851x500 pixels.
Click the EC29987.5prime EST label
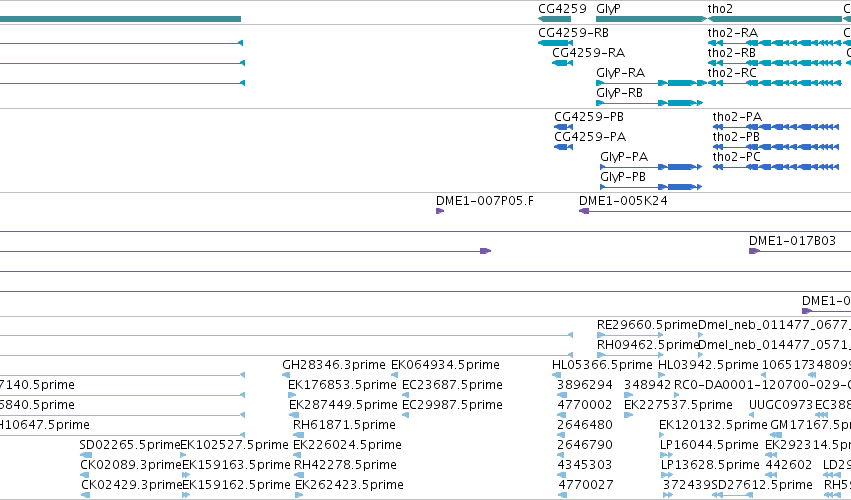pyautogui.click(x=452, y=405)
